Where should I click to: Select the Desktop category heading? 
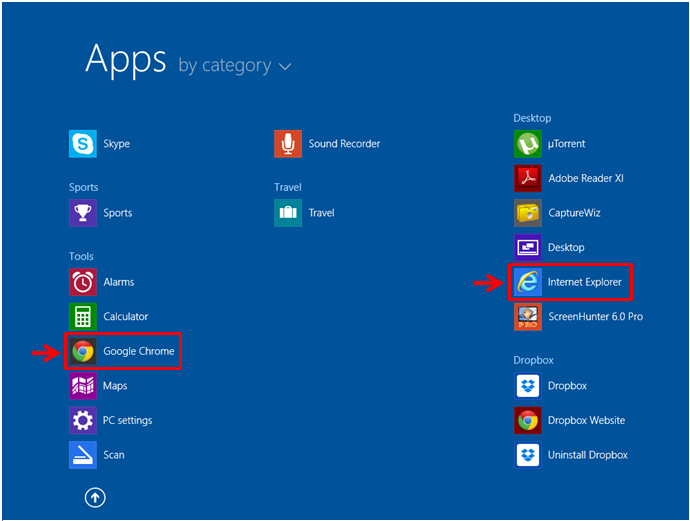[532, 118]
